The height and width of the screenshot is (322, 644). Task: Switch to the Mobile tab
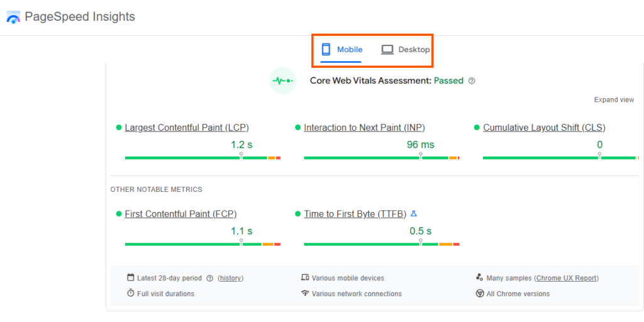coord(341,50)
